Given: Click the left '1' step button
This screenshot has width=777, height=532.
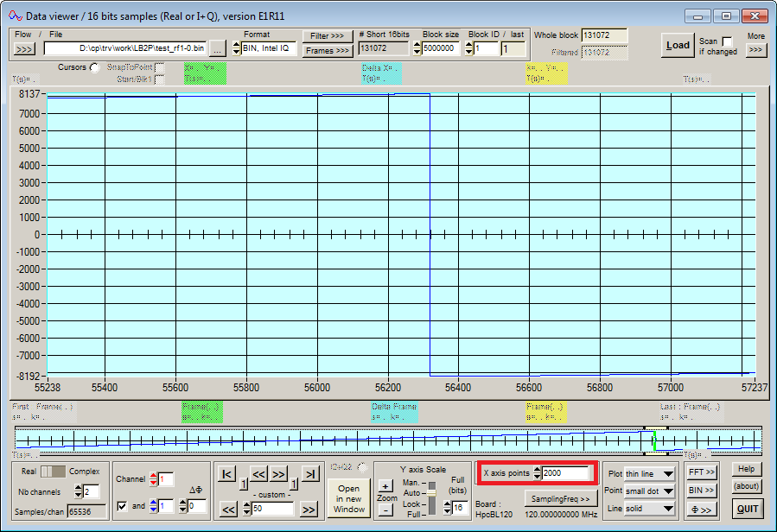Looking at the screenshot, I should coord(244,484).
